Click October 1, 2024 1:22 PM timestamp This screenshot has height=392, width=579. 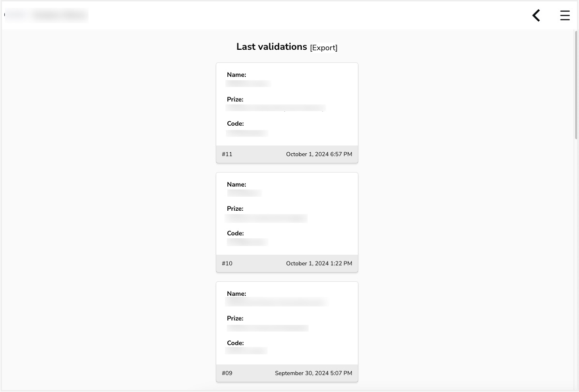(319, 263)
